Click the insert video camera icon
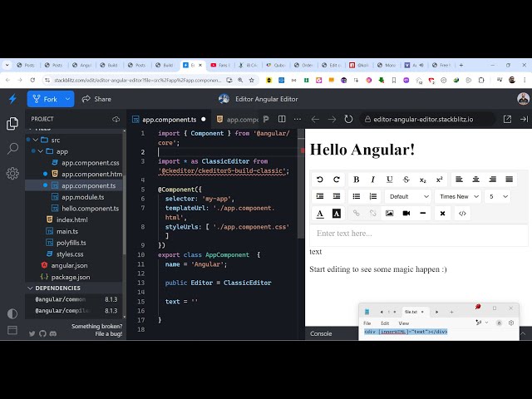Screen dimensions: 532x399 (406, 214)
